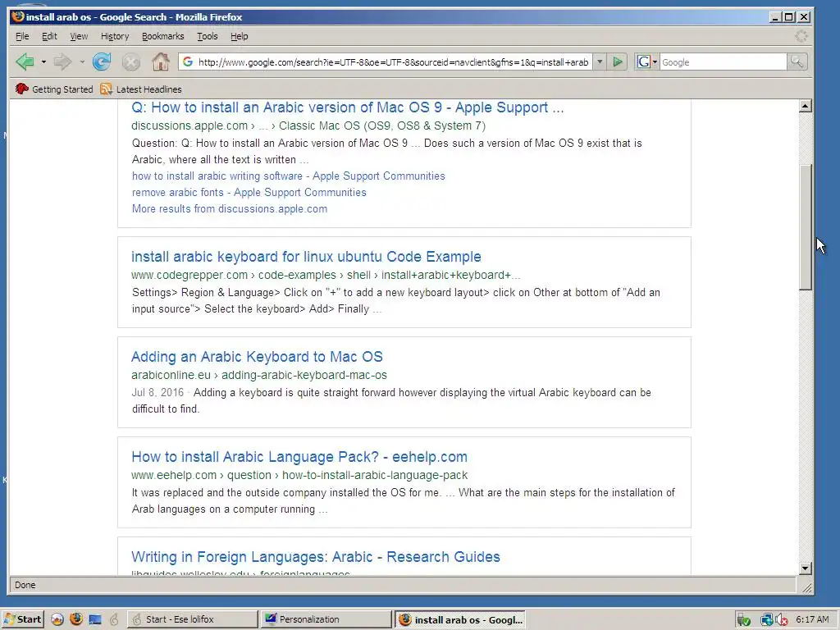Go to the Home page icon

[x=160, y=62]
